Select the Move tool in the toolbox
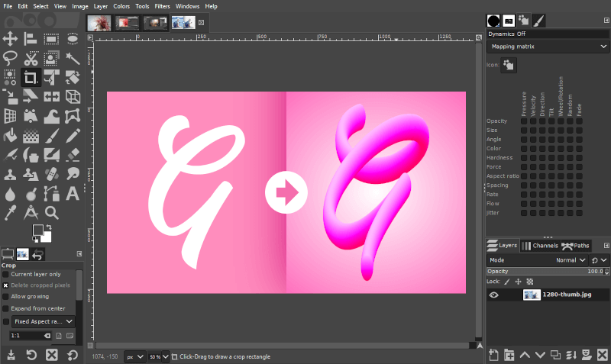611x364 pixels. point(11,37)
